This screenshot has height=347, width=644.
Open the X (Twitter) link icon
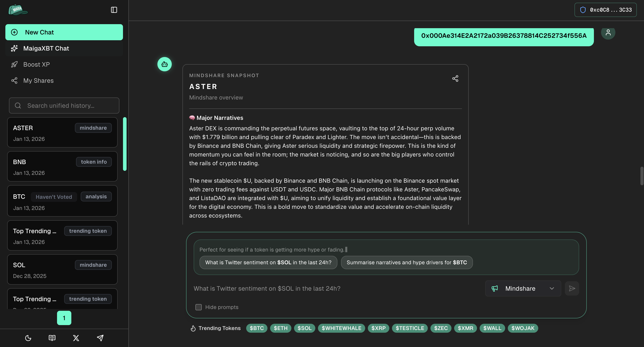tap(76, 338)
